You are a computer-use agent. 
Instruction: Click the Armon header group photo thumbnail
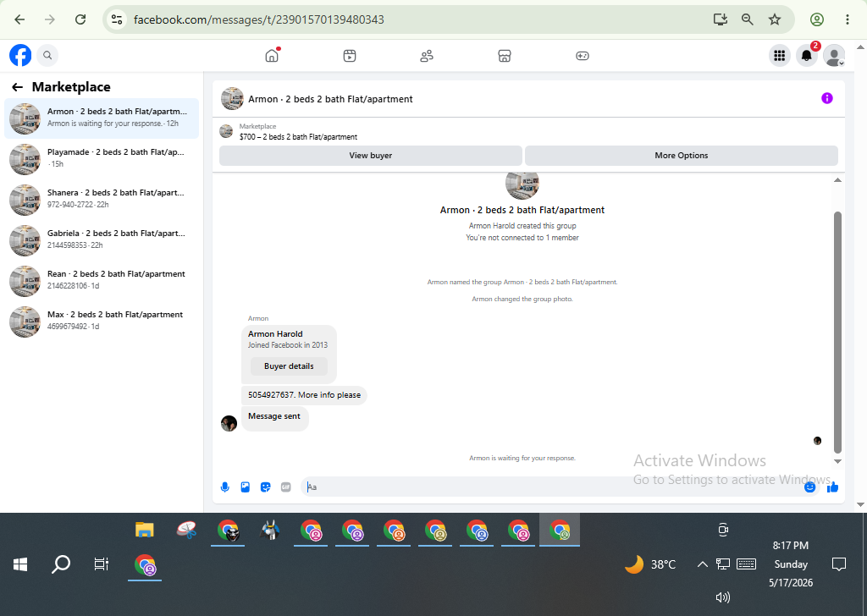pos(232,98)
